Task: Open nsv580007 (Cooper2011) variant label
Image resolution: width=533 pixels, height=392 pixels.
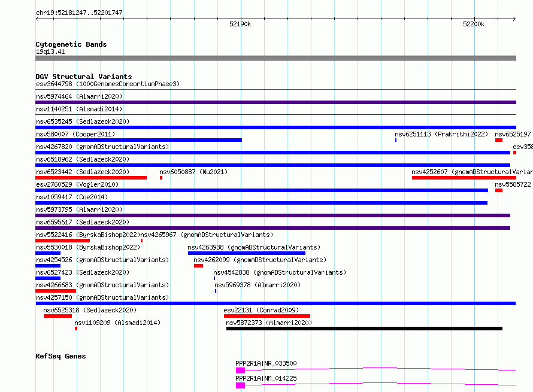Action: pyautogui.click(x=75, y=134)
